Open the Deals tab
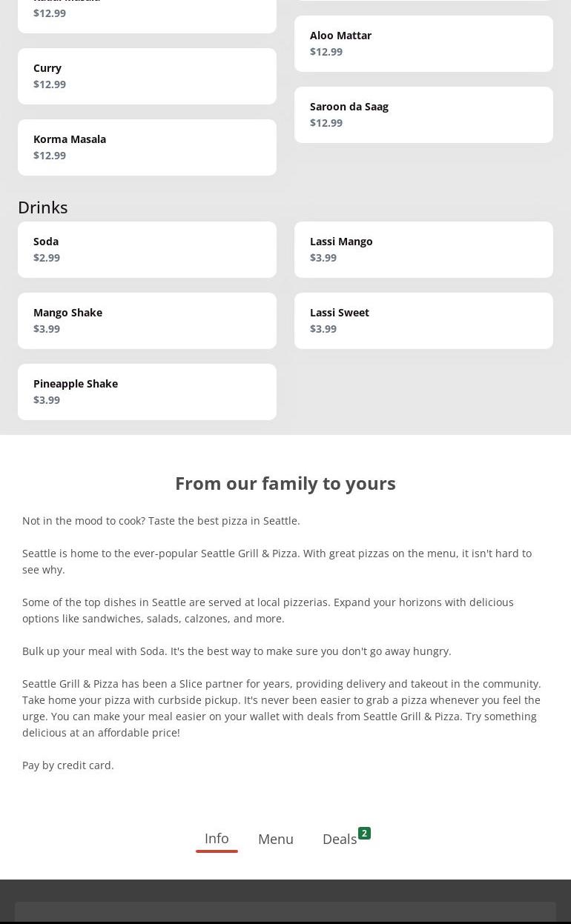This screenshot has height=924, width=571. click(340, 840)
